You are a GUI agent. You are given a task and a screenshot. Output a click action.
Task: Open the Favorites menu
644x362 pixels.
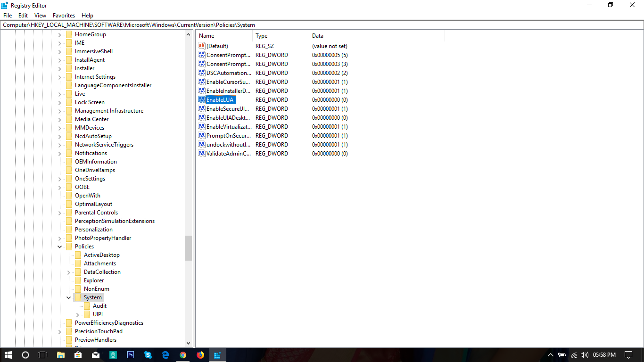point(64,16)
